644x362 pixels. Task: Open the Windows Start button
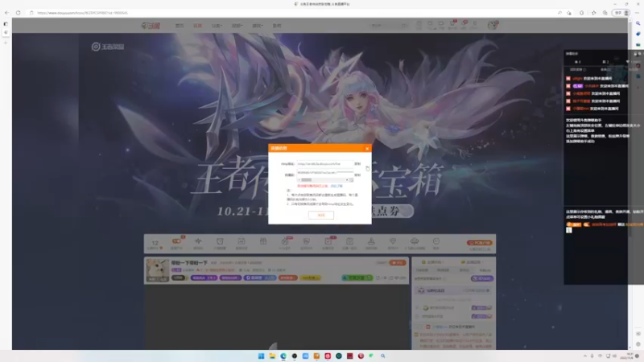[x=261, y=356]
